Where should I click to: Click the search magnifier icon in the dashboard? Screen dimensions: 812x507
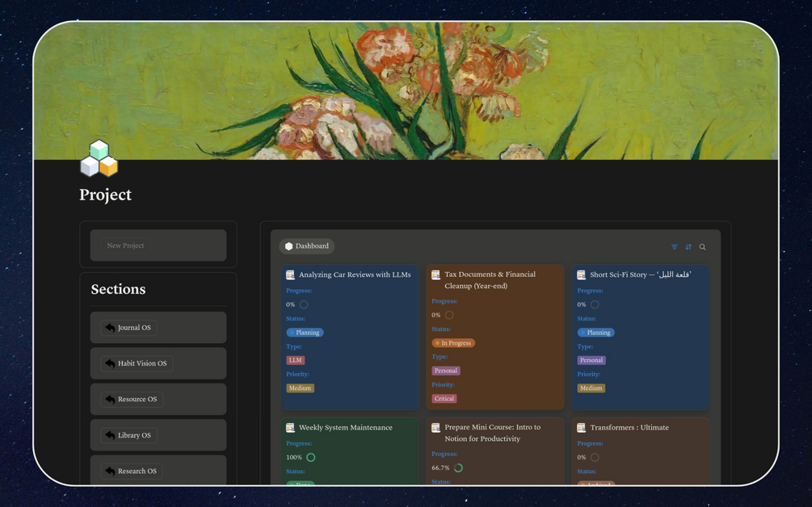tap(702, 247)
